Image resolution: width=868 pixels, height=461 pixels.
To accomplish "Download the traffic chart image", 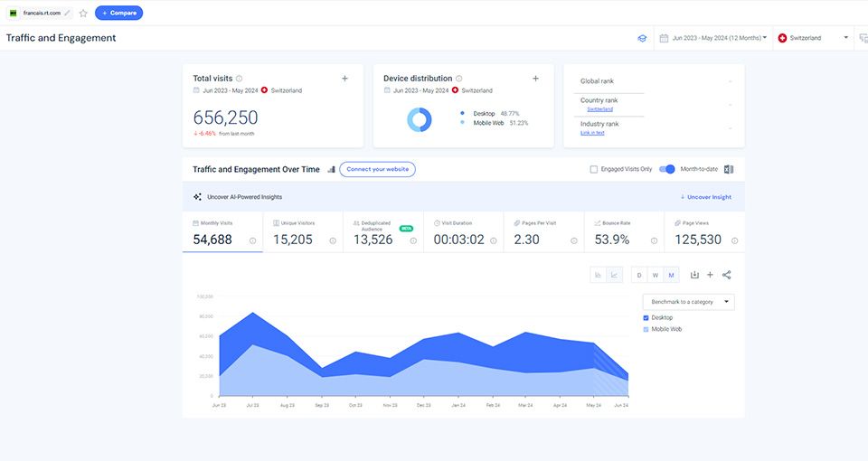I will click(x=694, y=275).
